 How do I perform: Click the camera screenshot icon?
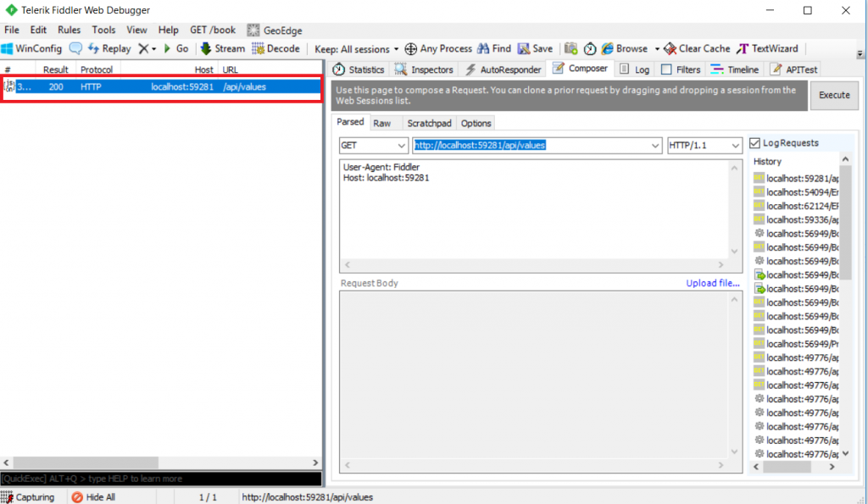click(571, 48)
